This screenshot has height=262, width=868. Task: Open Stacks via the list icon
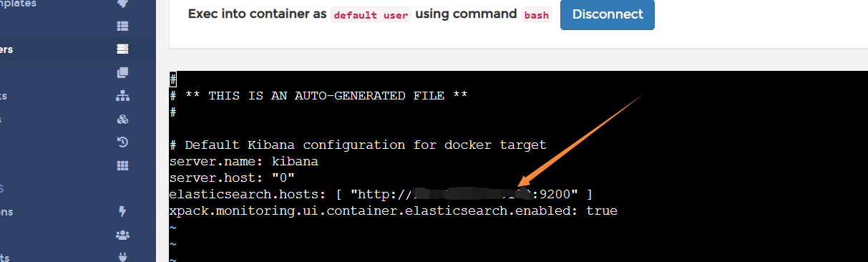coord(122,26)
